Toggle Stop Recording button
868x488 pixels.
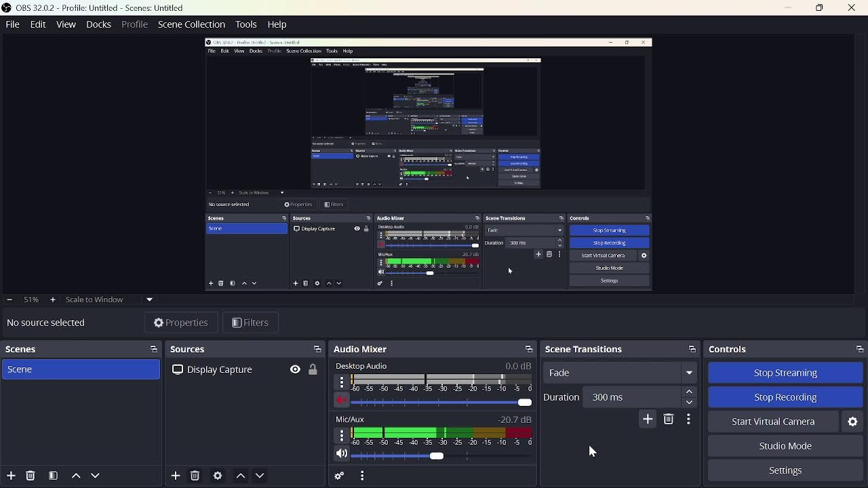[786, 397]
